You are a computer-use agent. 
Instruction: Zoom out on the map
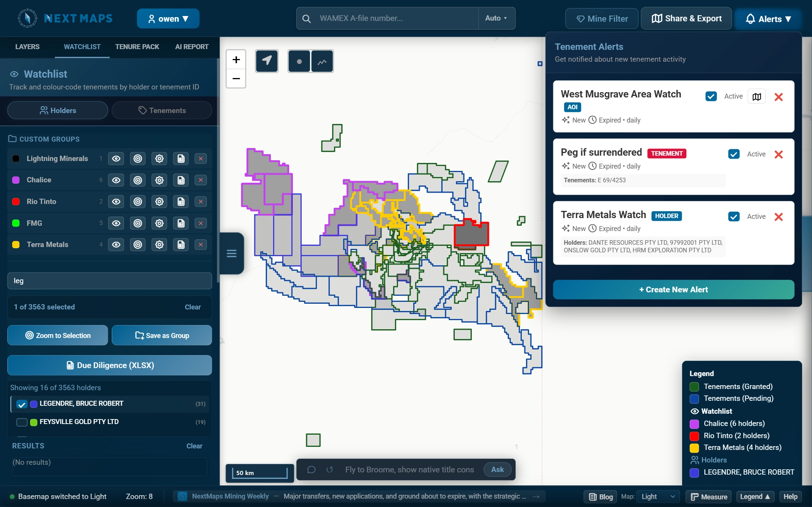coord(236,79)
